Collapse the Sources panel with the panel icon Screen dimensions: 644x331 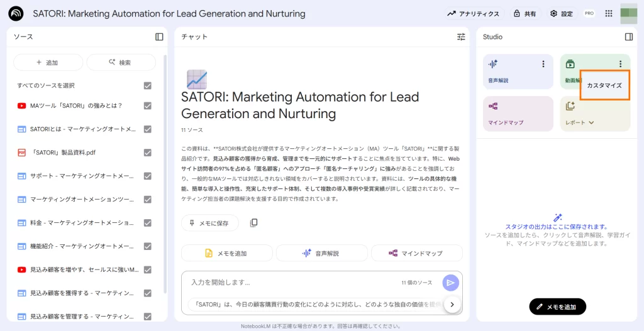click(x=159, y=37)
